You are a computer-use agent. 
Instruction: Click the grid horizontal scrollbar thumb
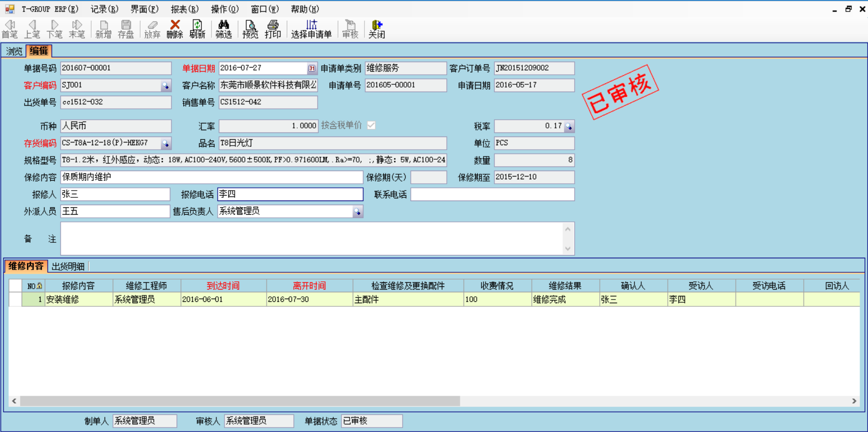click(x=240, y=401)
